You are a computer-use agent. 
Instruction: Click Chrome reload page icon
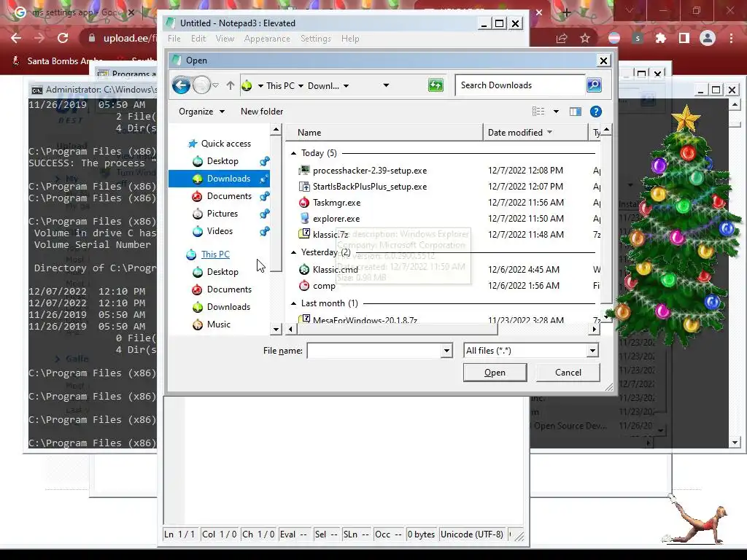tap(63, 38)
